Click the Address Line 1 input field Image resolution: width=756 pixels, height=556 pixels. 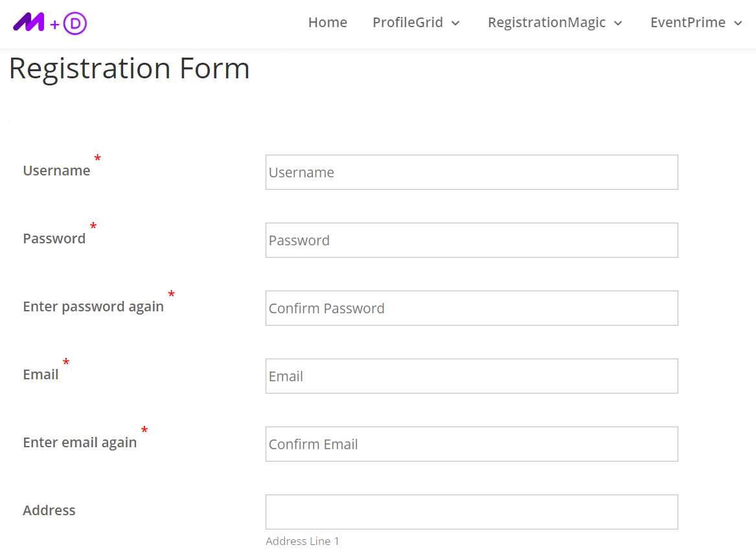472,511
